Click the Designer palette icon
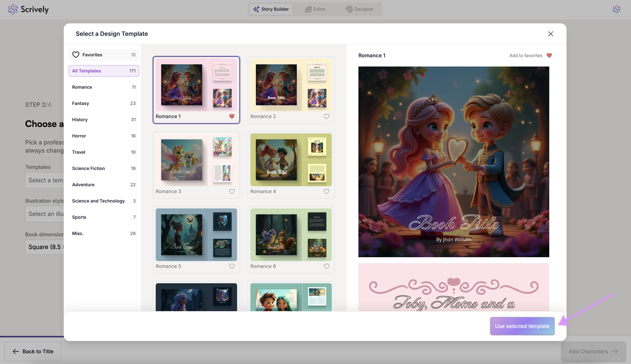 pyautogui.click(x=349, y=9)
